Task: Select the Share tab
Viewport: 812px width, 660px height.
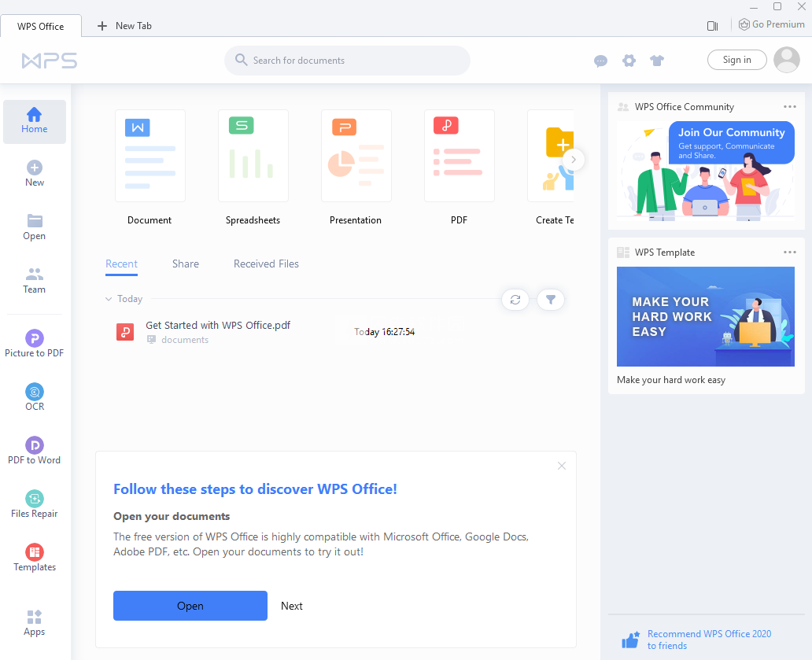Action: pyautogui.click(x=186, y=264)
